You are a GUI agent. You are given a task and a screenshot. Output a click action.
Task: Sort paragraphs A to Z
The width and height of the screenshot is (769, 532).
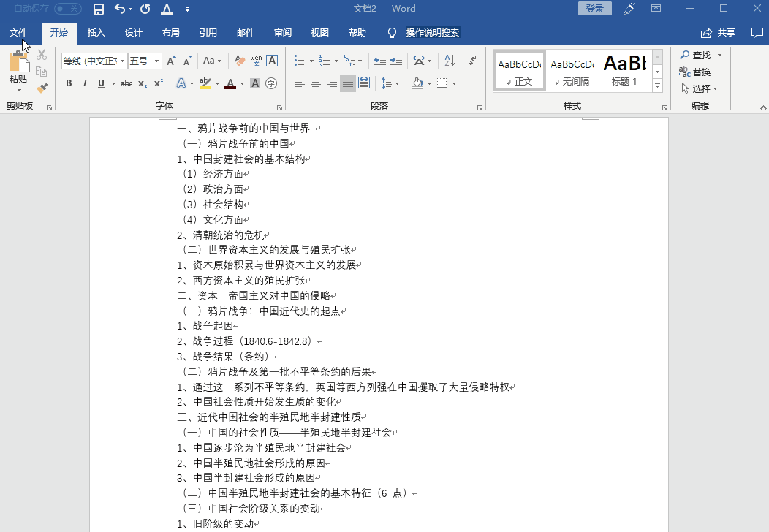click(450, 61)
